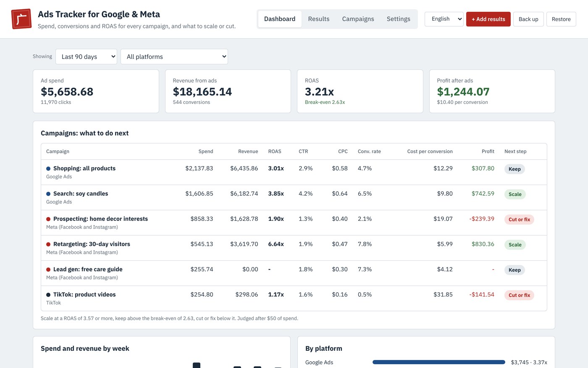Screen dimensions: 588x368
Task: Click the ROAS column header
Action: tap(275, 151)
